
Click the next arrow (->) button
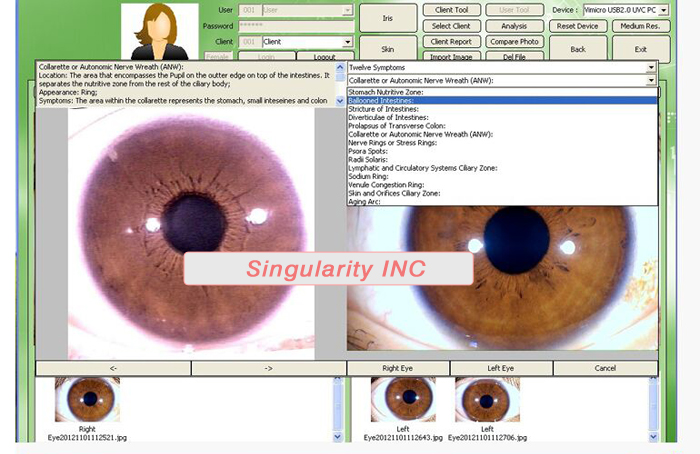268,368
